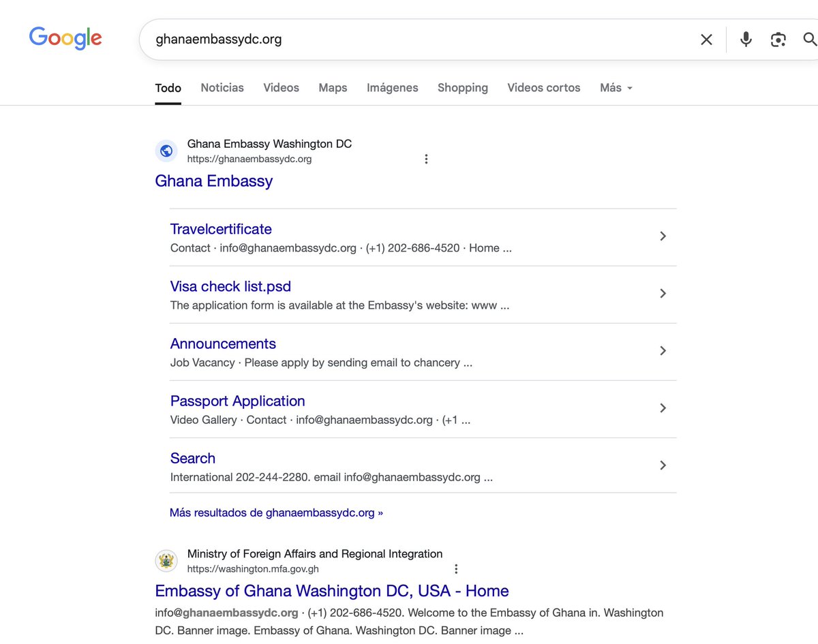Open Google Lens image search icon
The height and width of the screenshot is (644, 818).
click(778, 40)
